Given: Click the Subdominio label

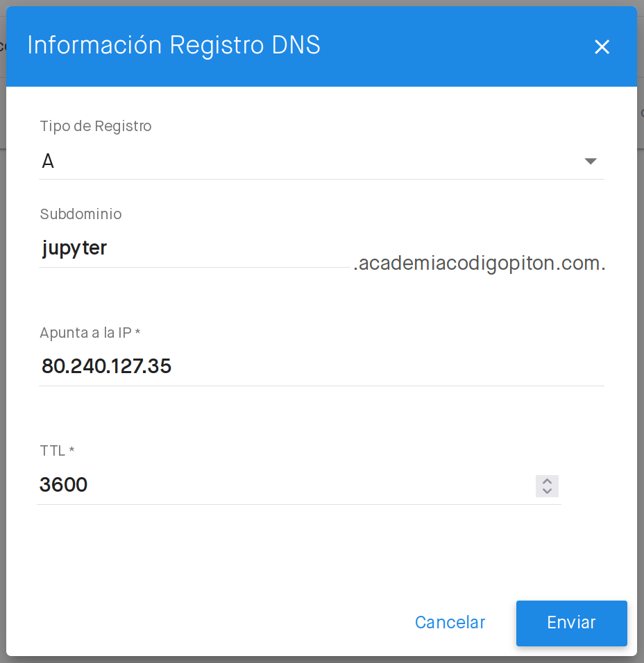Looking at the screenshot, I should [80, 214].
